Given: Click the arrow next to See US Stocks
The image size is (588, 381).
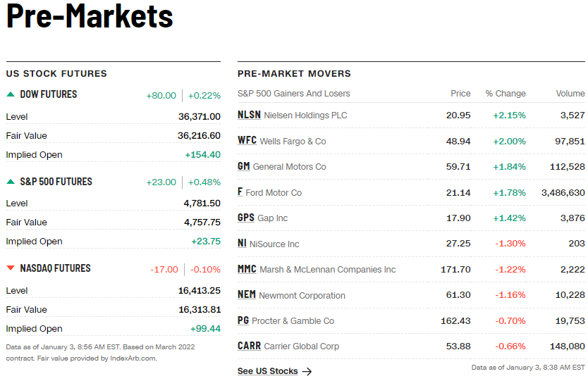Looking at the screenshot, I should coord(307,372).
